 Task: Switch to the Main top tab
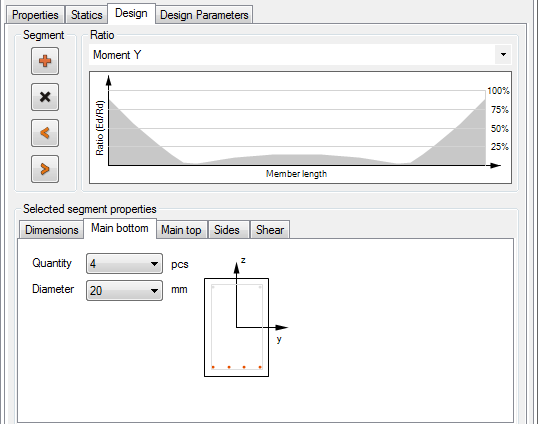click(182, 229)
